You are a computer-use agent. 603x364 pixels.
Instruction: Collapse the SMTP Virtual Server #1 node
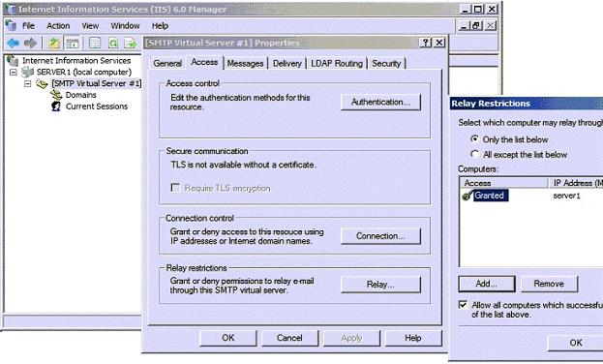click(x=28, y=83)
